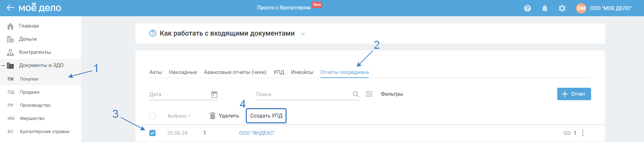Collapse the Документы и ЭДО section
The width and height of the screenshot is (644, 142).
(x=3, y=65)
